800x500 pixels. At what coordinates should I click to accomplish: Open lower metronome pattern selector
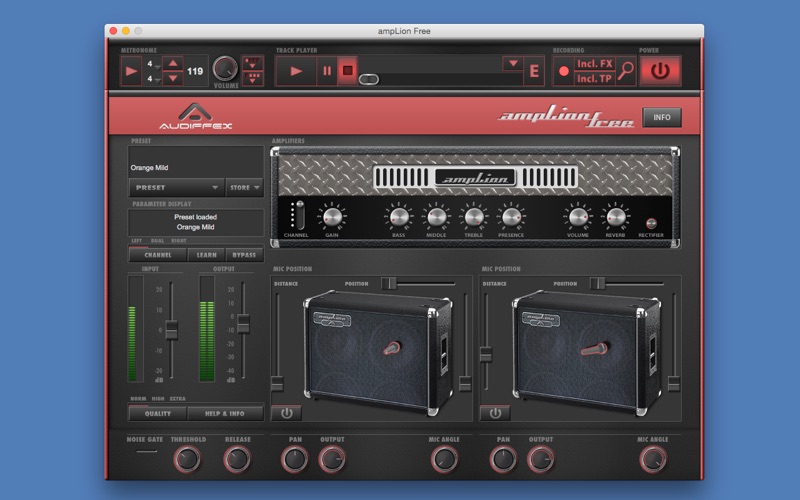click(x=253, y=78)
